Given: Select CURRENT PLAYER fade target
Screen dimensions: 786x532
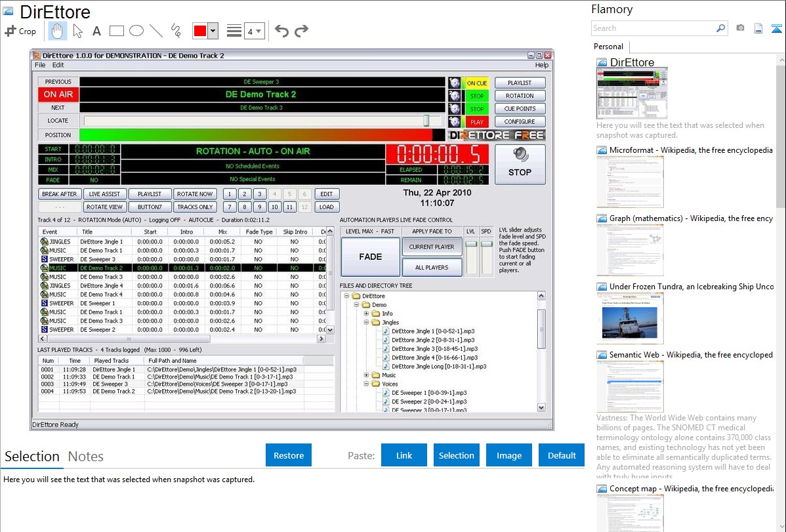Looking at the screenshot, I should 432,247.
